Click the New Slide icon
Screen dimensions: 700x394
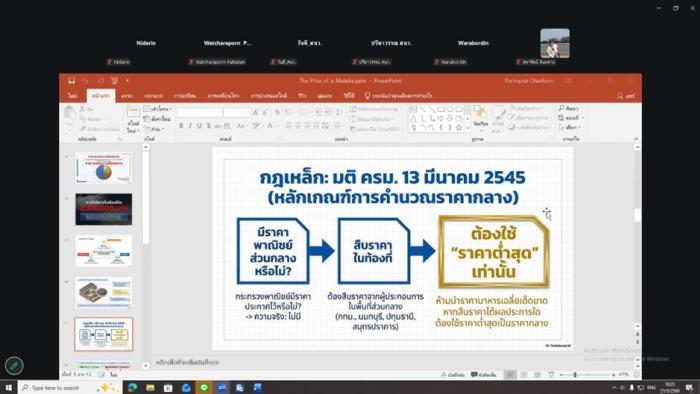coord(133,112)
